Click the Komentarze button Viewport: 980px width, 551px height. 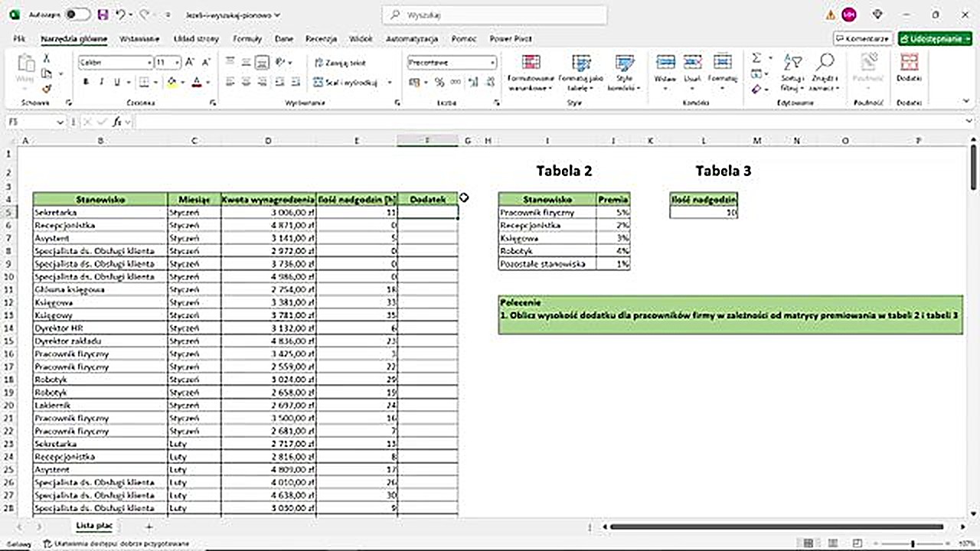coord(863,38)
